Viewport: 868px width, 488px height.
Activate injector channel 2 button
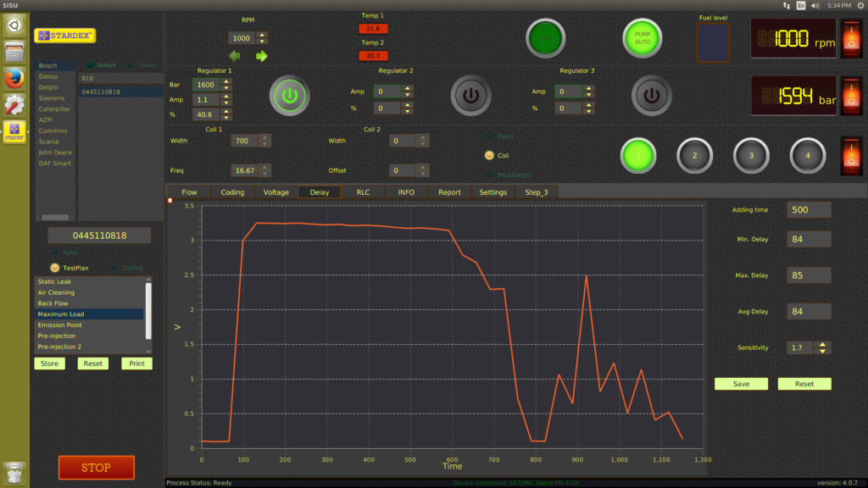tap(695, 156)
